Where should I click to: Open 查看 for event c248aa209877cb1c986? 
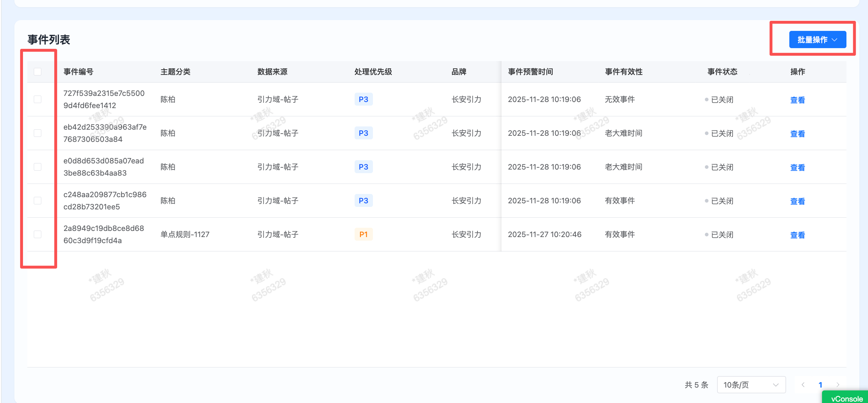pos(798,201)
